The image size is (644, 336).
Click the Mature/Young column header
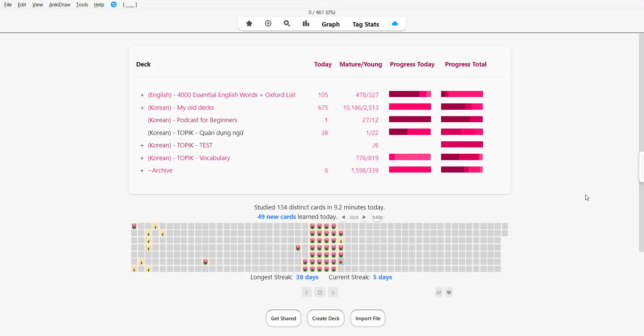point(361,64)
